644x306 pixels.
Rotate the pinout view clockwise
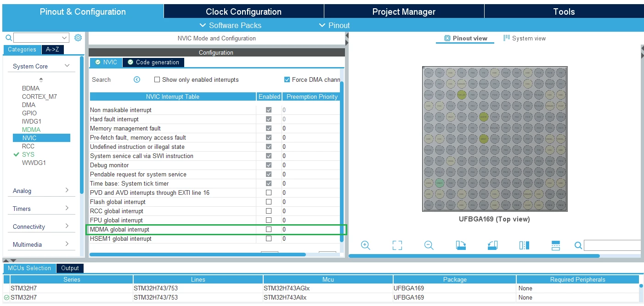pos(461,245)
